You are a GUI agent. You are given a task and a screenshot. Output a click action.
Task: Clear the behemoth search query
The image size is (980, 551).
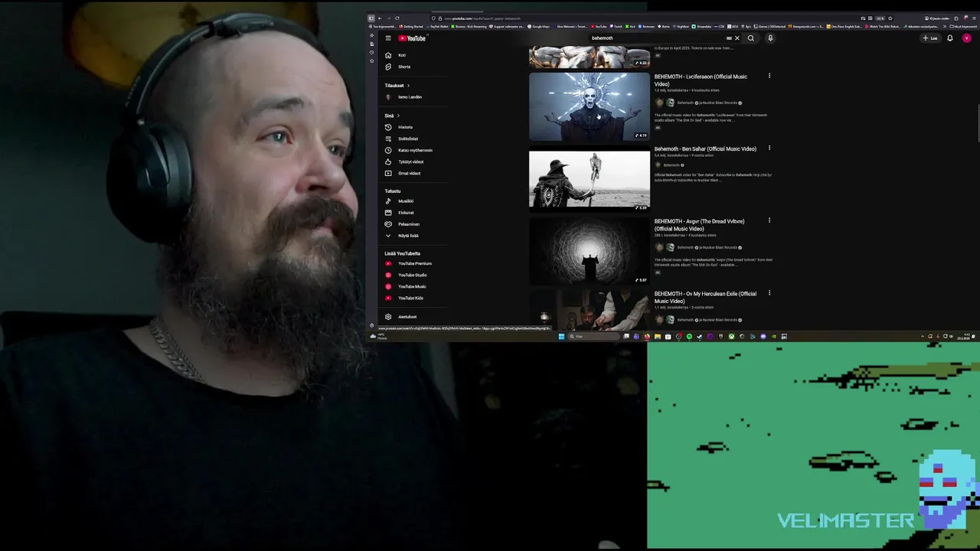tap(737, 38)
